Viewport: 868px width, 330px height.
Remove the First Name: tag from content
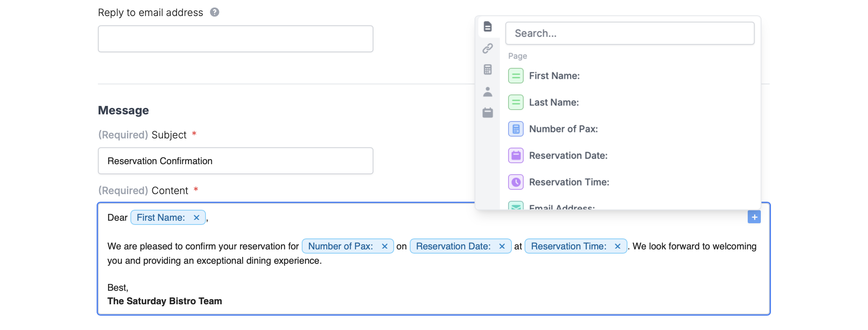196,217
